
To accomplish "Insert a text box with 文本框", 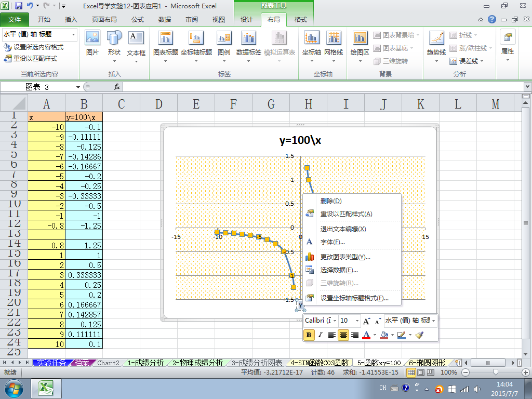I will point(136,46).
